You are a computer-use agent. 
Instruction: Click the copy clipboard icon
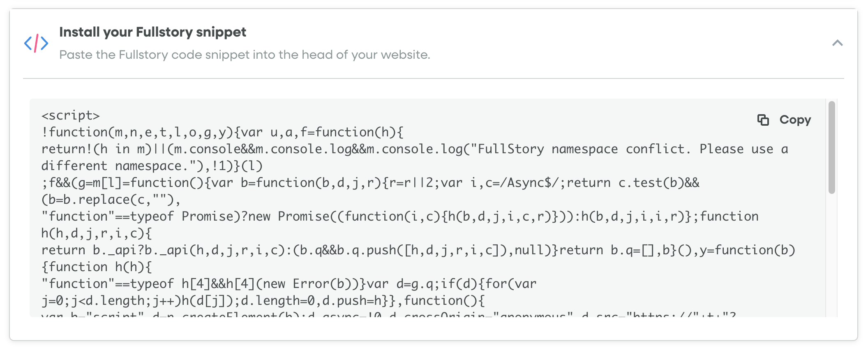click(763, 120)
